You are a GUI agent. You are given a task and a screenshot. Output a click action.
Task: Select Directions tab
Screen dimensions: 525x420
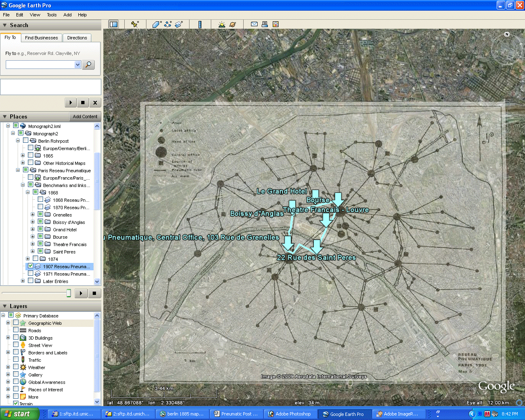(x=77, y=38)
